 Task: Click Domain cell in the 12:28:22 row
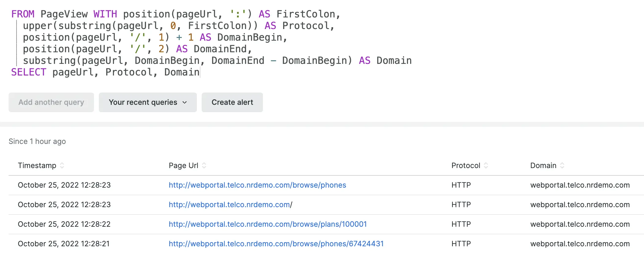(580, 224)
